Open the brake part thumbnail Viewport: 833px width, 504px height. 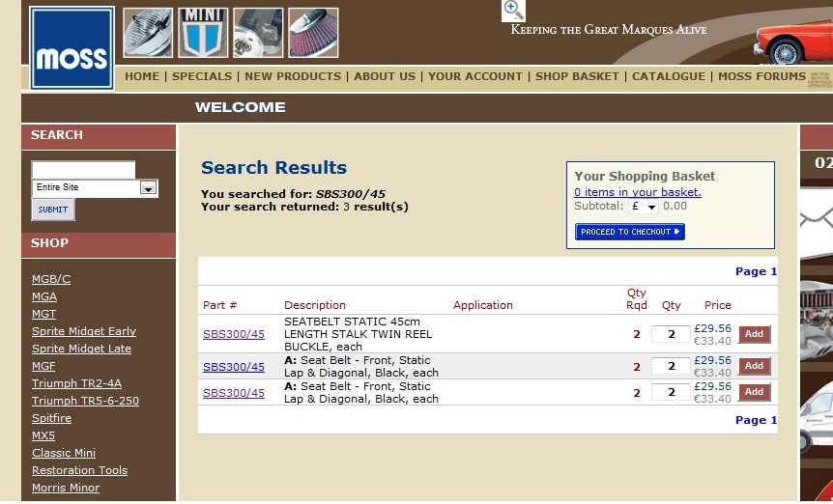pos(258,33)
